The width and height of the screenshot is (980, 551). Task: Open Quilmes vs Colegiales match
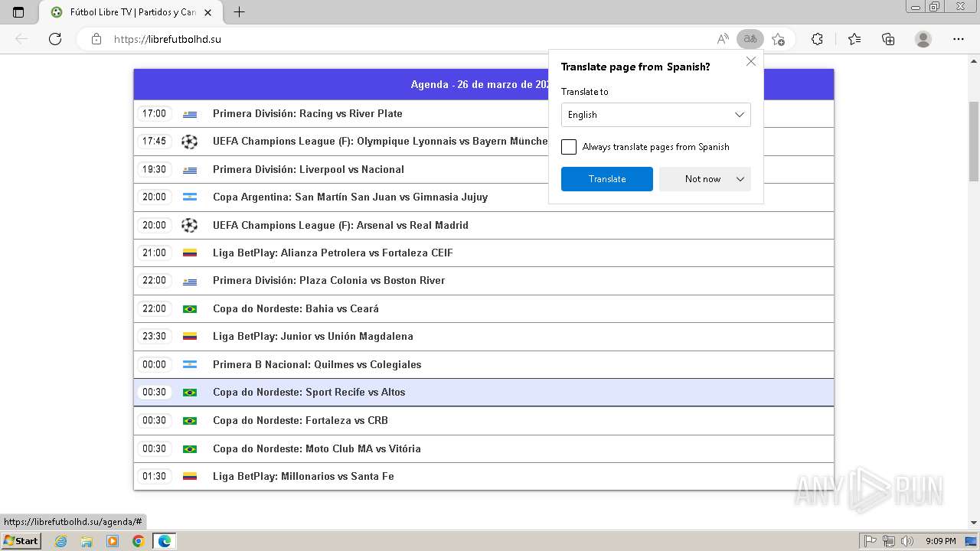click(317, 364)
